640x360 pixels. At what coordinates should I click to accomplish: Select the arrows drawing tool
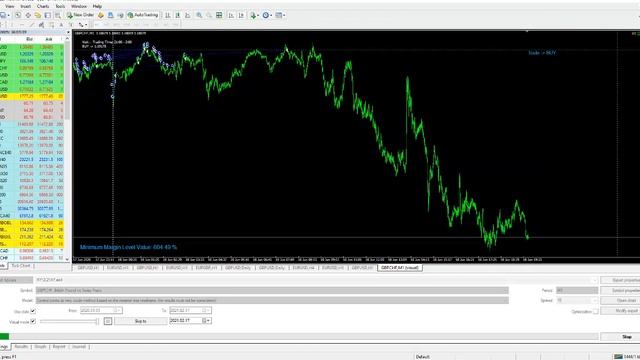pyautogui.click(x=81, y=24)
